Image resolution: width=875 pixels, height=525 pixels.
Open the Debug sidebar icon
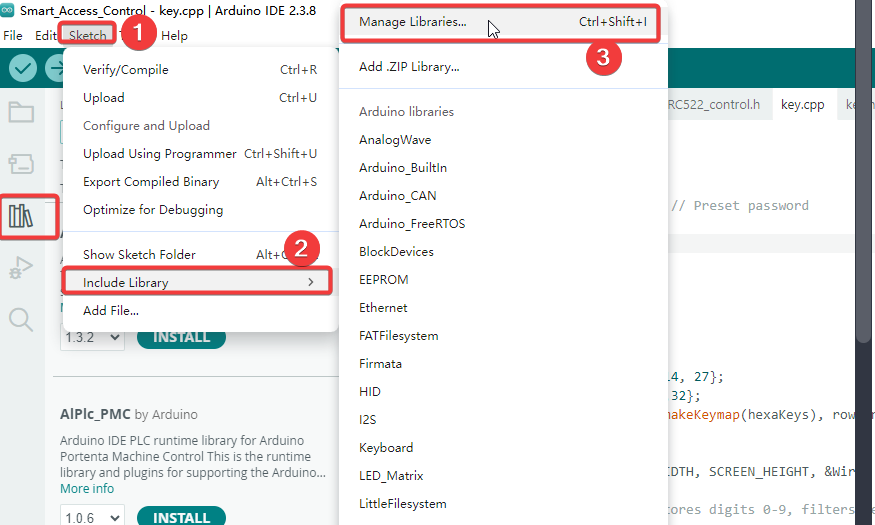[x=21, y=268]
